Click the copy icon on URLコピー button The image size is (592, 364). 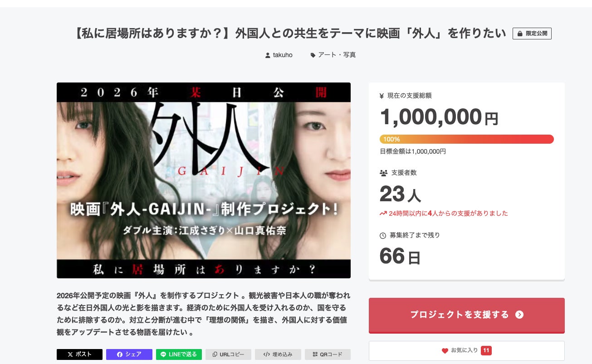coord(215,354)
